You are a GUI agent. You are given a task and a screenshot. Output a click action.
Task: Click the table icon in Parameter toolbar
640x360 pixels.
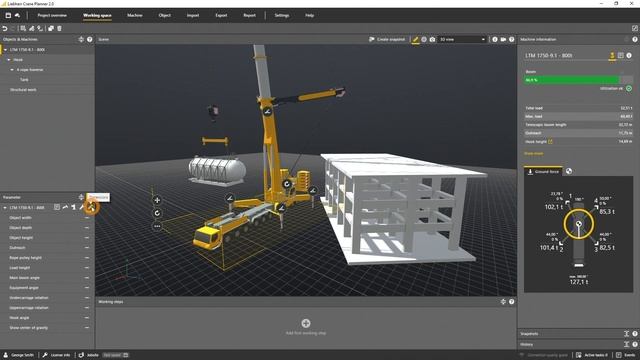(x=57, y=207)
